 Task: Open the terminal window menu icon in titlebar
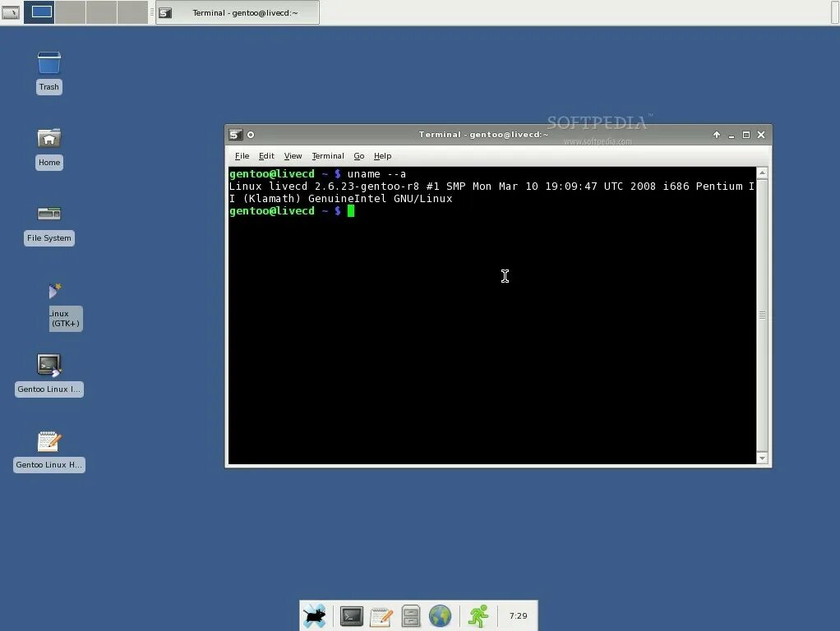[236, 135]
